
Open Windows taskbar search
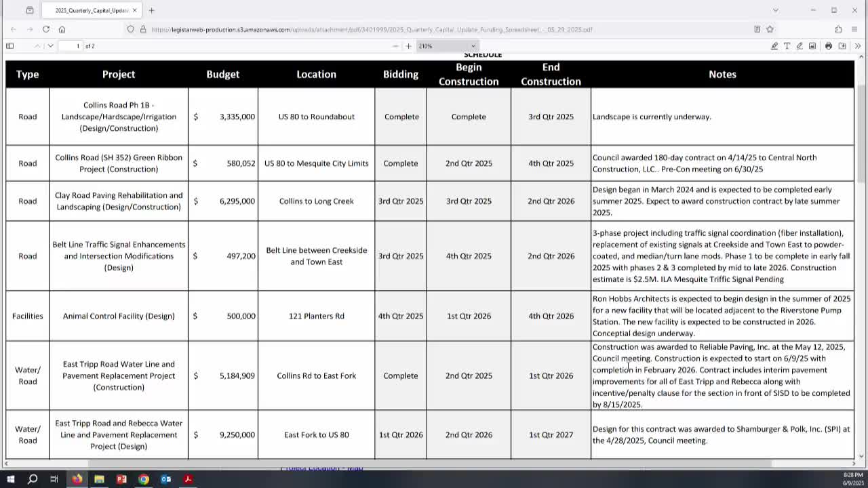33,479
